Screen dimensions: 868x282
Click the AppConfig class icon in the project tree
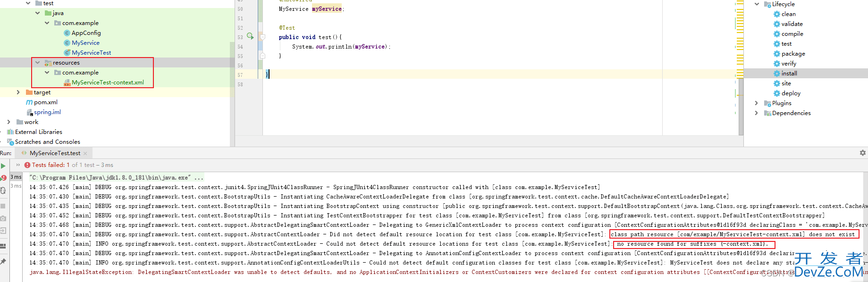pyautogui.click(x=67, y=33)
